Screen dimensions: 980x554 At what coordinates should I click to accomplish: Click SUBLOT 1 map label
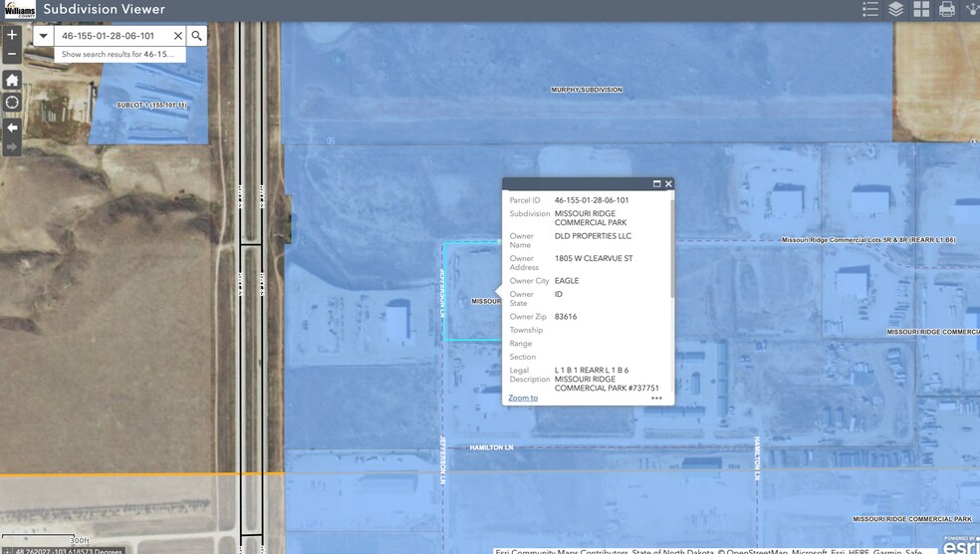coord(151,105)
